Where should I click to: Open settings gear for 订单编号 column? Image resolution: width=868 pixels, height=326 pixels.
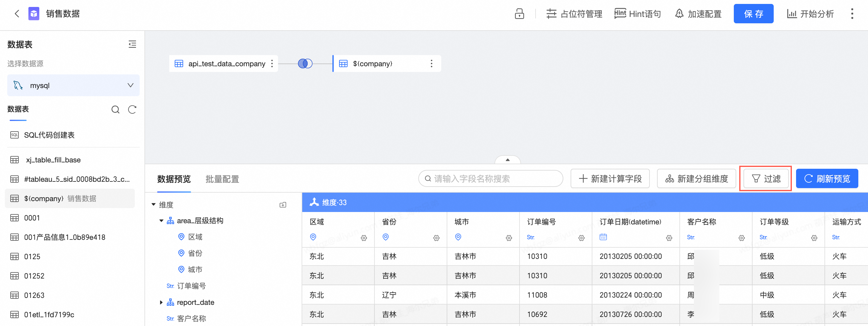click(x=581, y=238)
